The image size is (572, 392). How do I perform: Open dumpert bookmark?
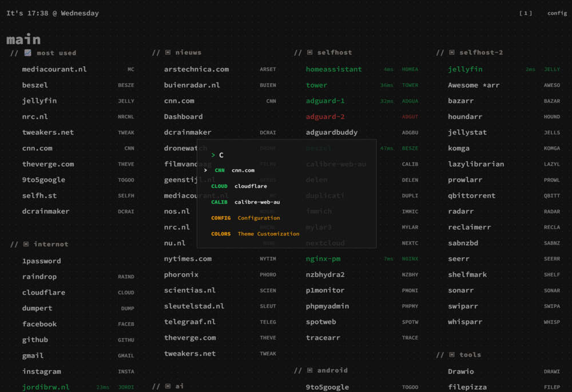point(37,308)
